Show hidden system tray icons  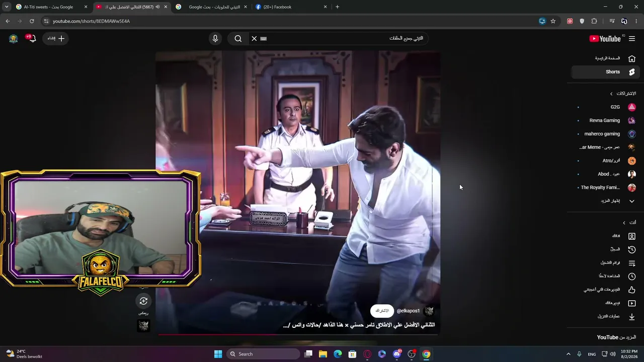tap(568, 354)
